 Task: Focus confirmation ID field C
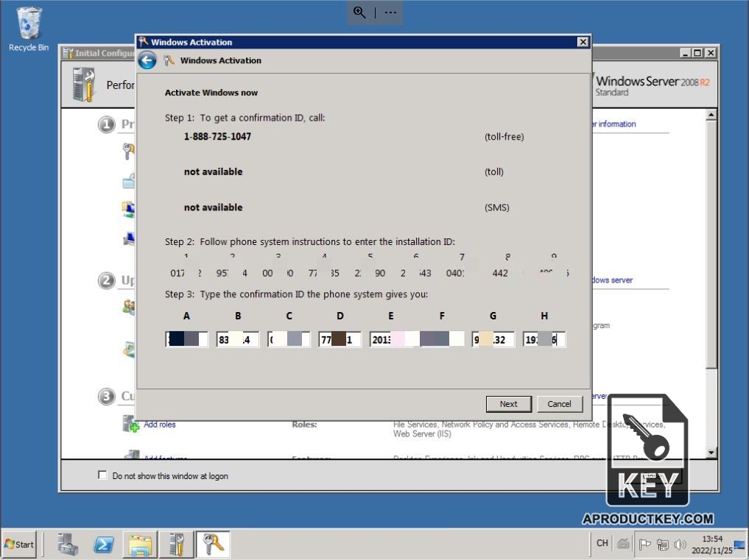(289, 339)
